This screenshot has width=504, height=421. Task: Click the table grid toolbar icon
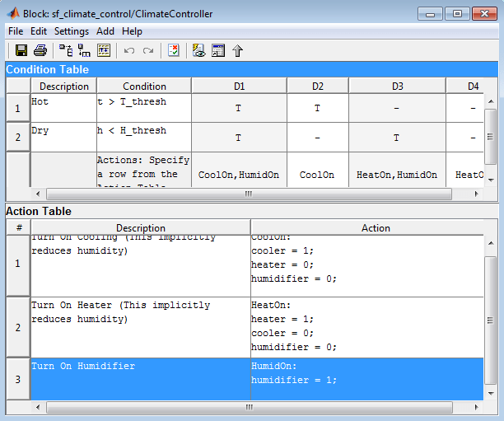[x=104, y=50]
